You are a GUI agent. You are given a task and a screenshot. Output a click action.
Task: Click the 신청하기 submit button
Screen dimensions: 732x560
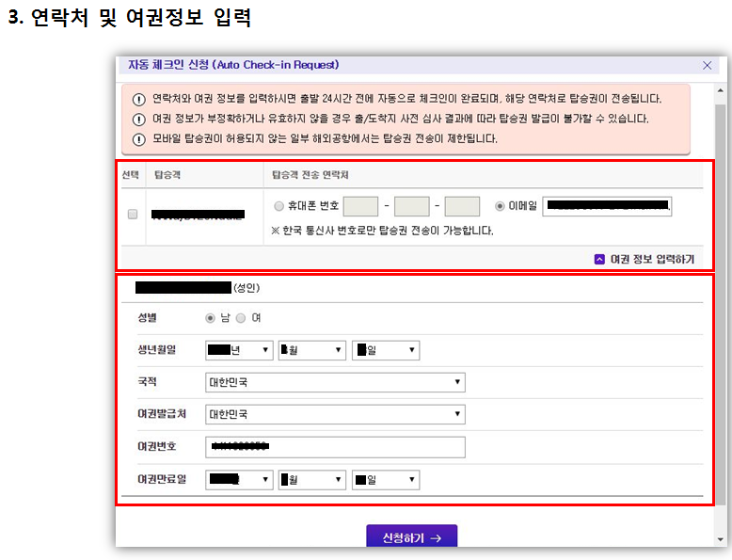click(411, 537)
